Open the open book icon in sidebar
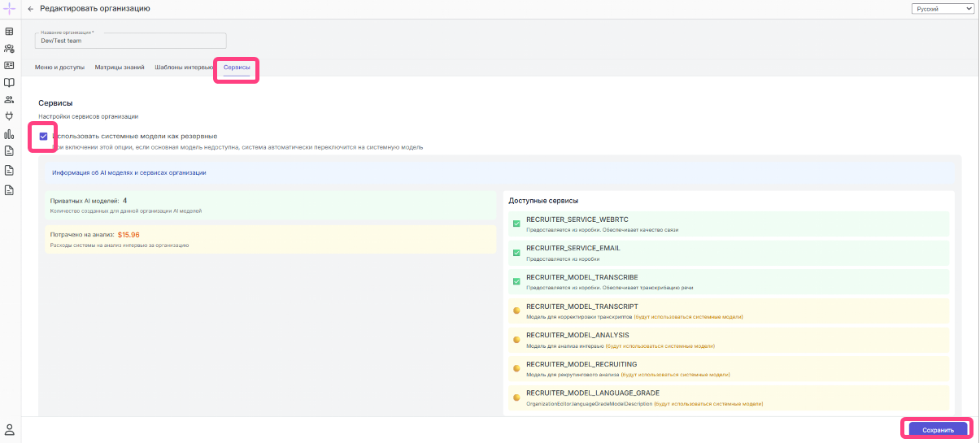This screenshot has width=980, height=443. [10, 82]
